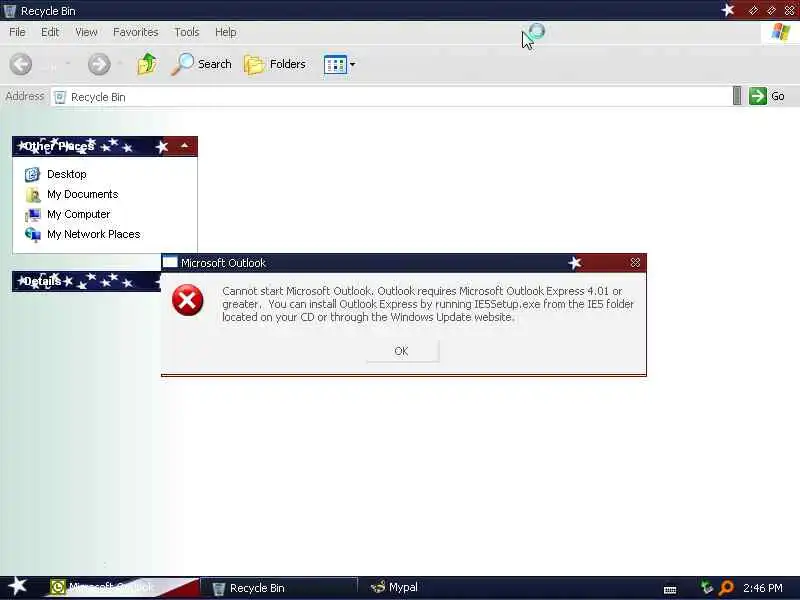800x600 pixels.
Task: Click the green Go arrow icon
Action: tap(758, 96)
